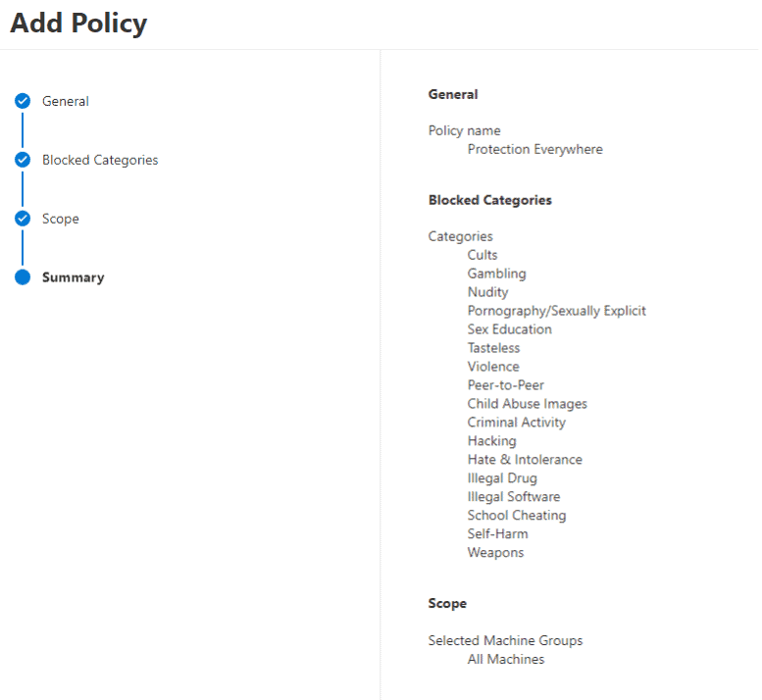Open the Scope wizard step
This screenshot has width=762, height=700.
[60, 219]
